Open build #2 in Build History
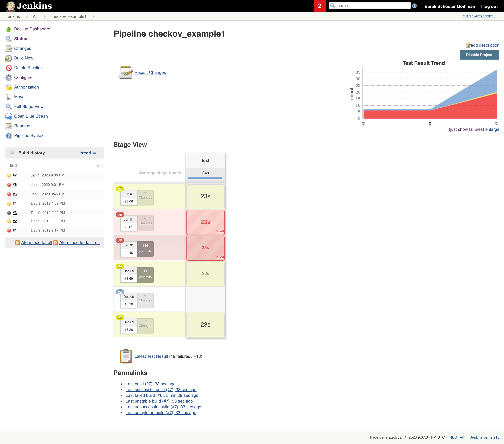This screenshot has height=444, width=504. pyautogui.click(x=15, y=221)
